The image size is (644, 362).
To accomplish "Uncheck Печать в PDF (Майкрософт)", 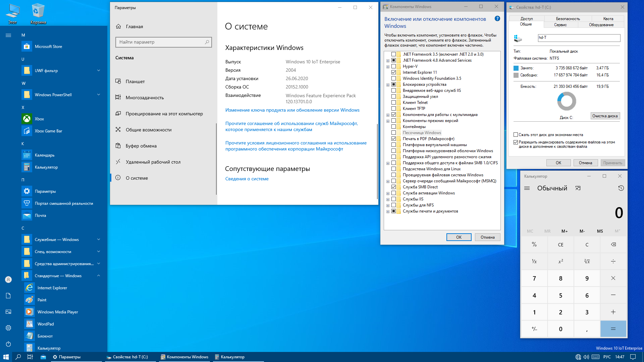I will coord(394,139).
